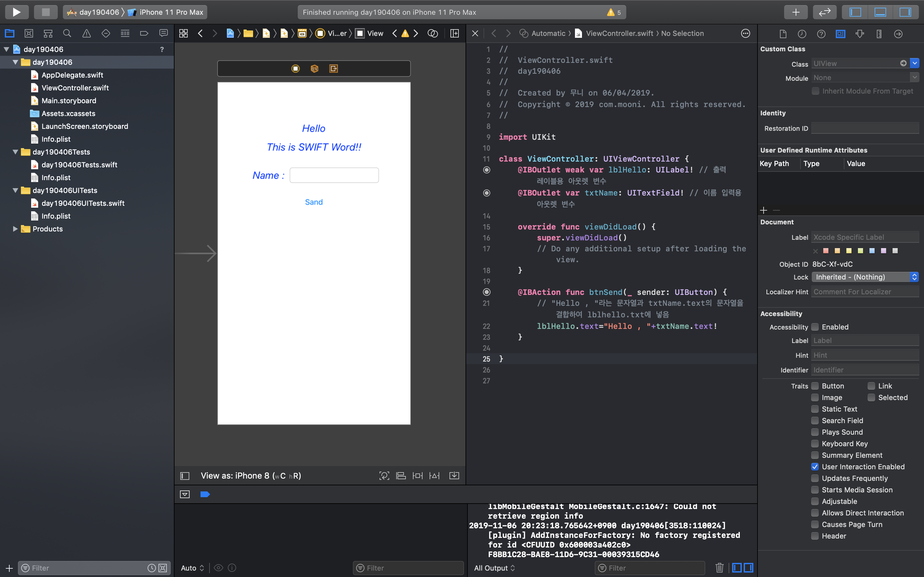Image resolution: width=924 pixels, height=577 pixels.
Task: Open the Quick Help inspector icon
Action: click(821, 34)
